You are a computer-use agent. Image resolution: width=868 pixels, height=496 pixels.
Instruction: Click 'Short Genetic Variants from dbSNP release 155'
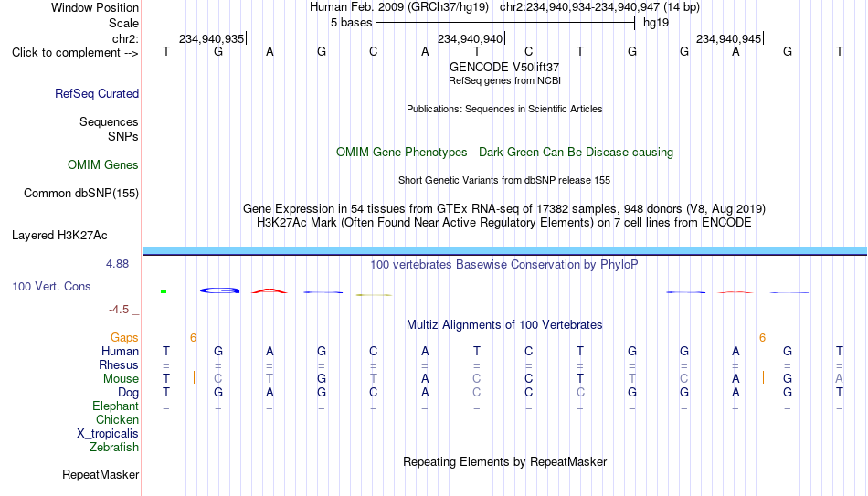point(504,181)
